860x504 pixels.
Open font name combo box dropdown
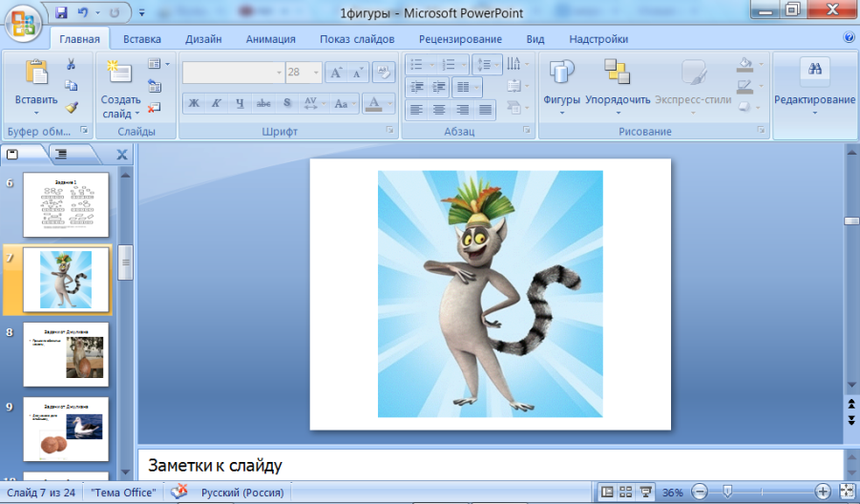click(279, 73)
